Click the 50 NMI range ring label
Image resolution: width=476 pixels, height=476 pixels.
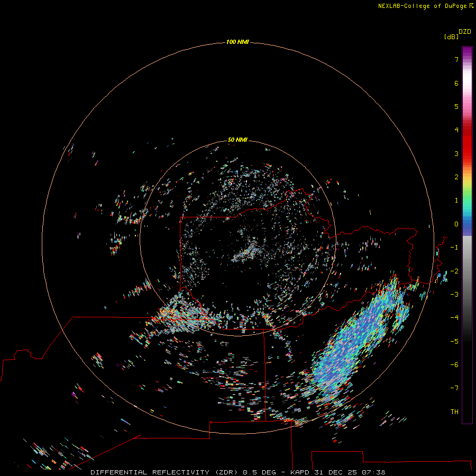(x=237, y=140)
